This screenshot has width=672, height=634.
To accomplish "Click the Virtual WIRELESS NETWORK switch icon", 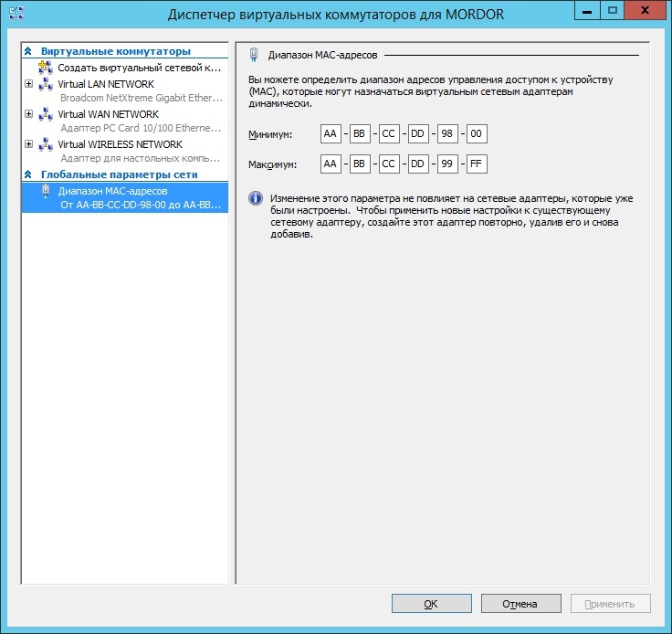I will [46, 145].
